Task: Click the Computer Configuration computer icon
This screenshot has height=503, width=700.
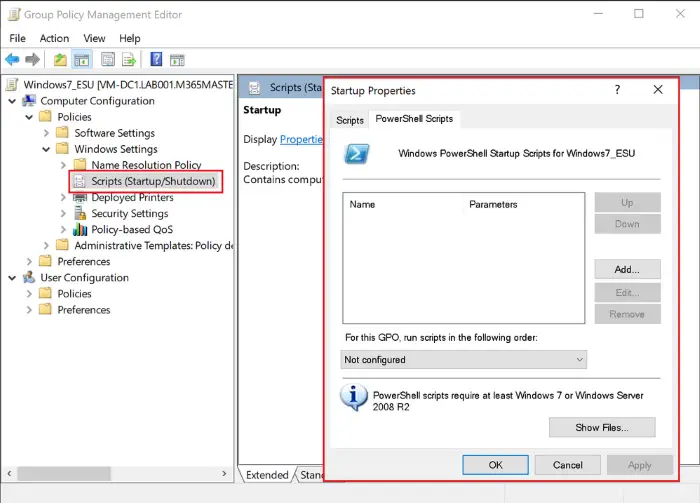Action: coord(29,101)
